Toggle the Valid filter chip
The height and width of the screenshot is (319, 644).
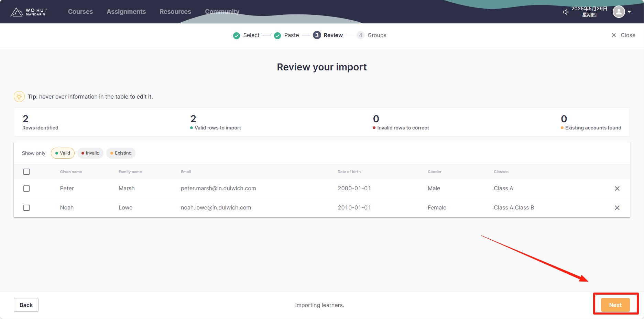coord(63,153)
